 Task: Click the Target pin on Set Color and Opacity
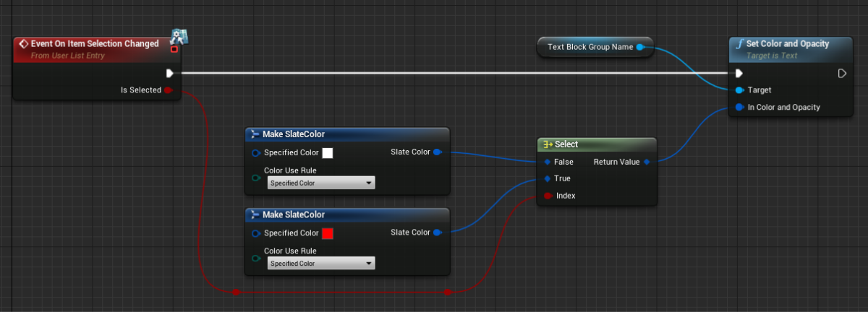point(739,90)
